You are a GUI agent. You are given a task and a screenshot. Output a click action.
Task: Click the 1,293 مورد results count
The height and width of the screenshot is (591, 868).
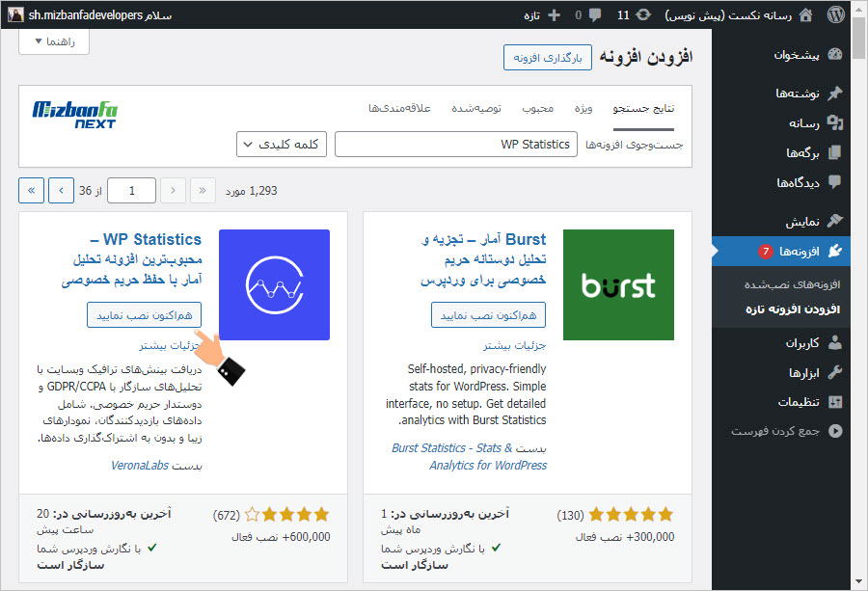point(251,191)
